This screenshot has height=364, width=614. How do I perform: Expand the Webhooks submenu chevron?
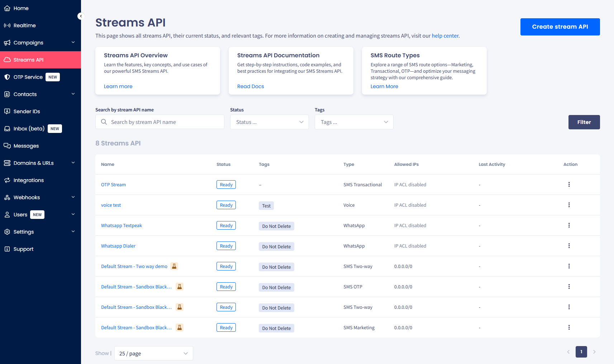coord(73,197)
